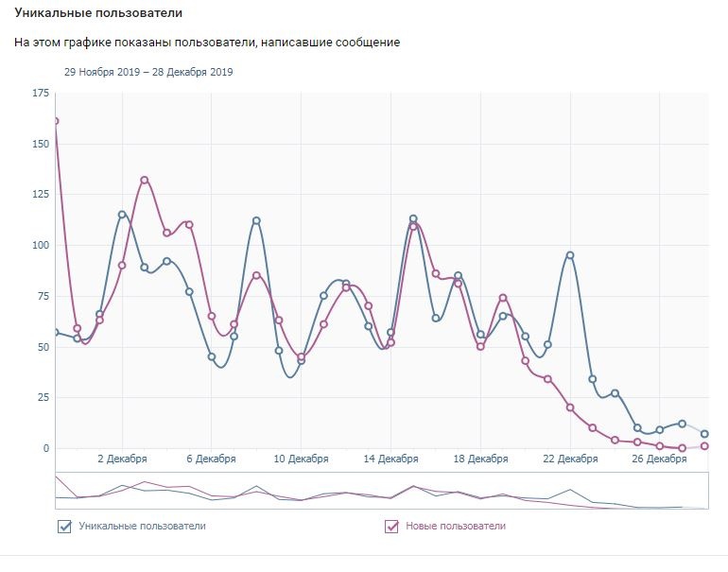Screen dimensions: 728x572
Task: Click the '18 Декабря' axis label
Action: click(480, 459)
